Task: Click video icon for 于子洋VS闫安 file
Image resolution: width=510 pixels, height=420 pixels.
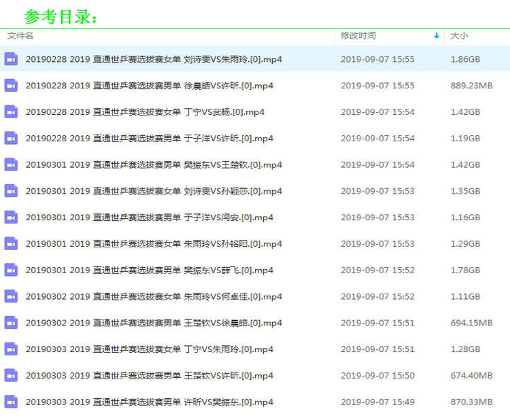Action: pyautogui.click(x=11, y=217)
